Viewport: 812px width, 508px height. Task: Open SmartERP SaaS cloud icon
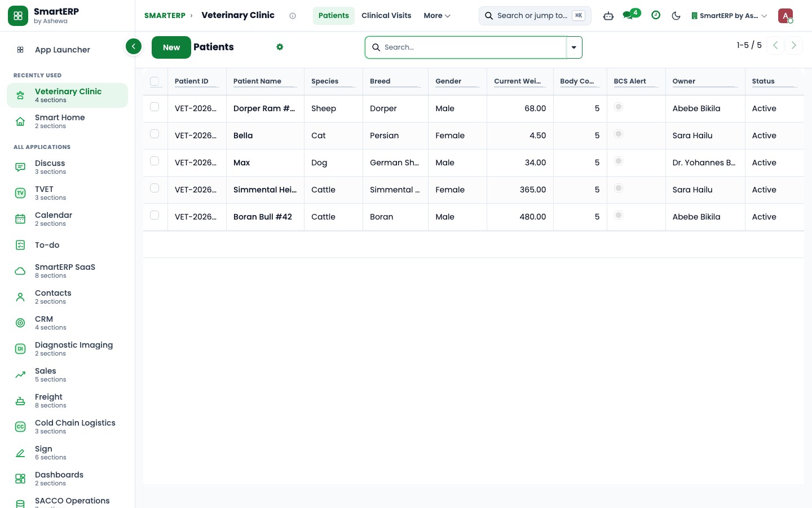tap(20, 271)
